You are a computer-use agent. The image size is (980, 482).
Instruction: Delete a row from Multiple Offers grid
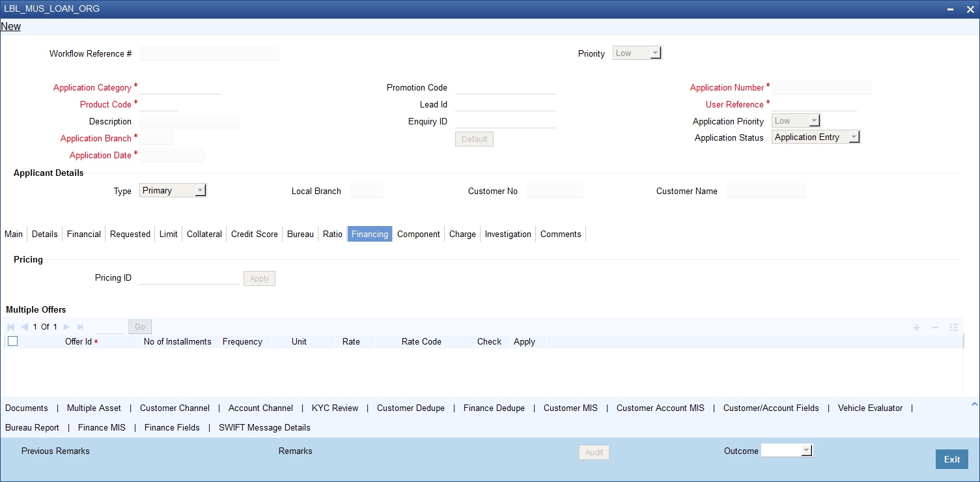935,327
